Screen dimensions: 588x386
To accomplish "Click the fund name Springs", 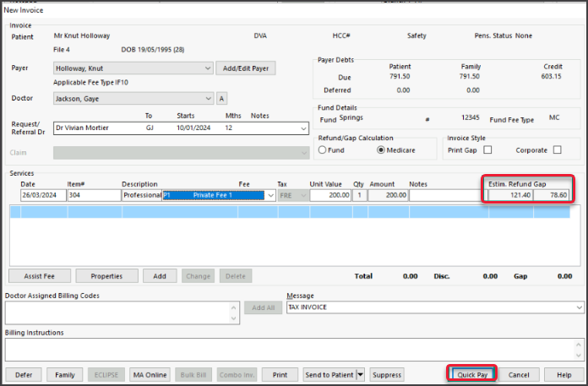I will pyautogui.click(x=351, y=117).
